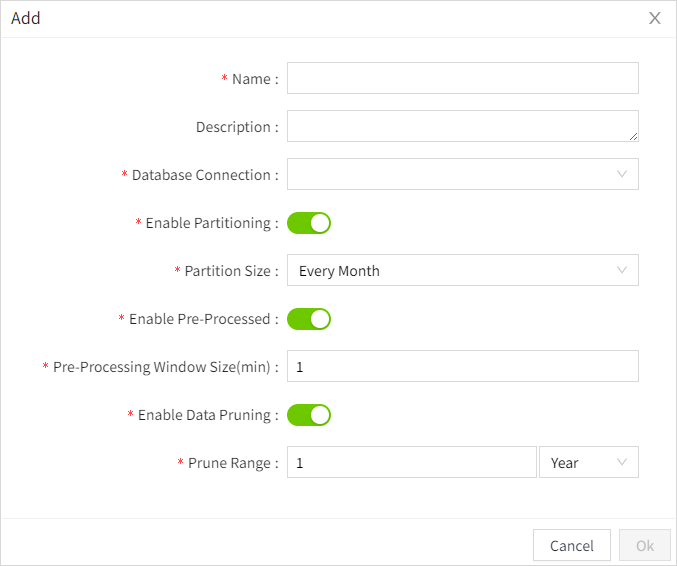Toggle the Enable Data Pruning switch
The width and height of the screenshot is (677, 566).
coord(309,415)
